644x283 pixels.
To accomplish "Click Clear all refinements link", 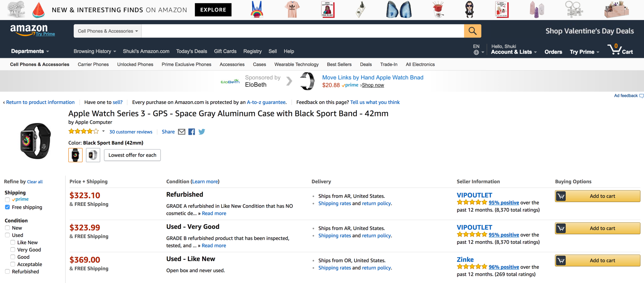I will [x=35, y=182].
